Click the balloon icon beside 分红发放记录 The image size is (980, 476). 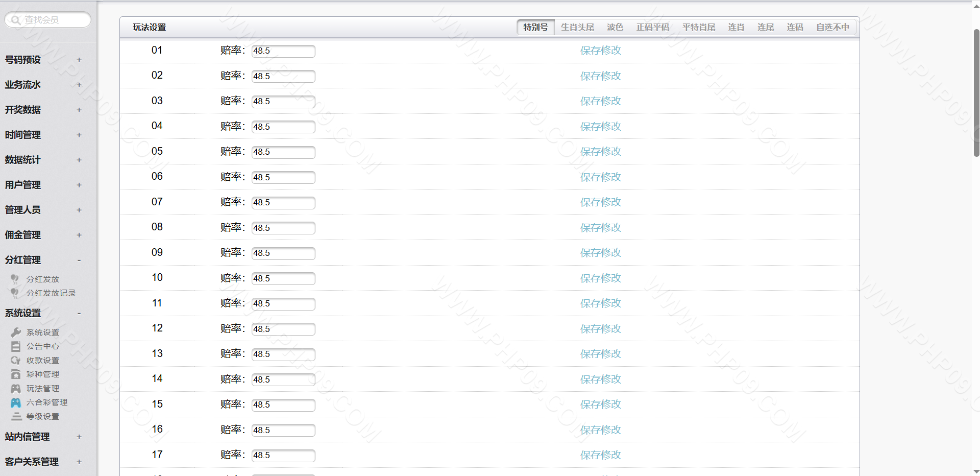coord(15,293)
